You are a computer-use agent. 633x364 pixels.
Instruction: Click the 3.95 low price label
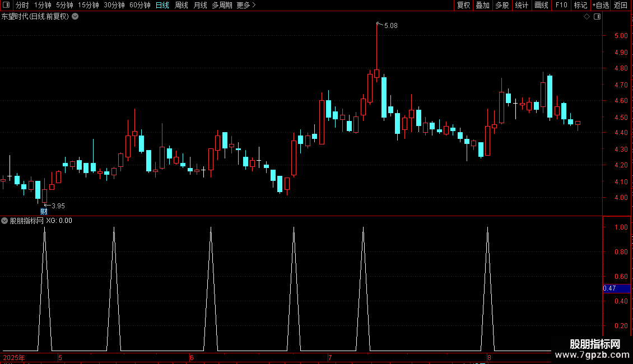[x=58, y=206]
